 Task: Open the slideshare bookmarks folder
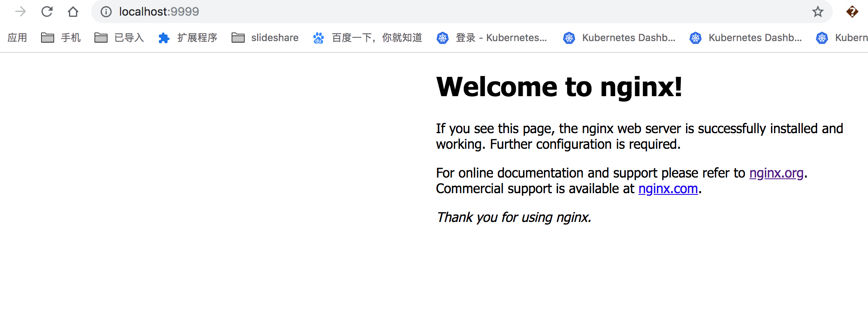coord(265,38)
